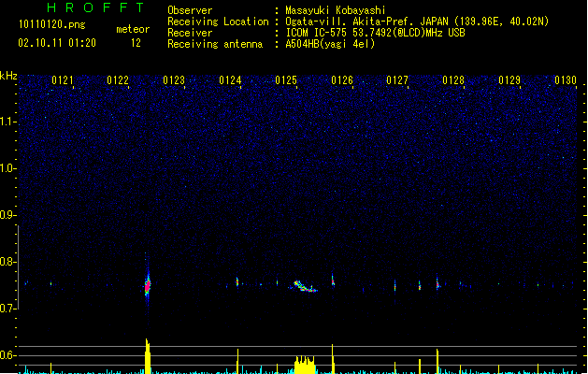Click the long drifting echo after 0125

coord(305,286)
